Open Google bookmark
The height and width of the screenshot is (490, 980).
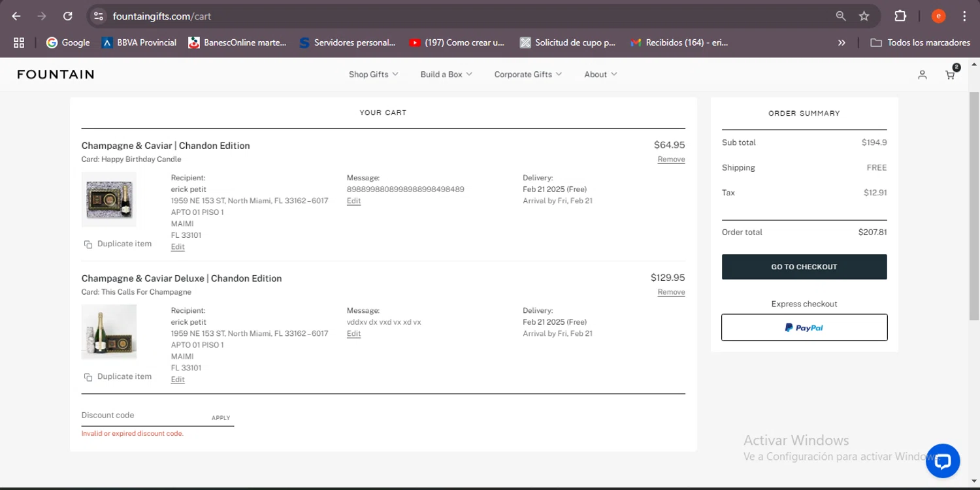point(68,42)
